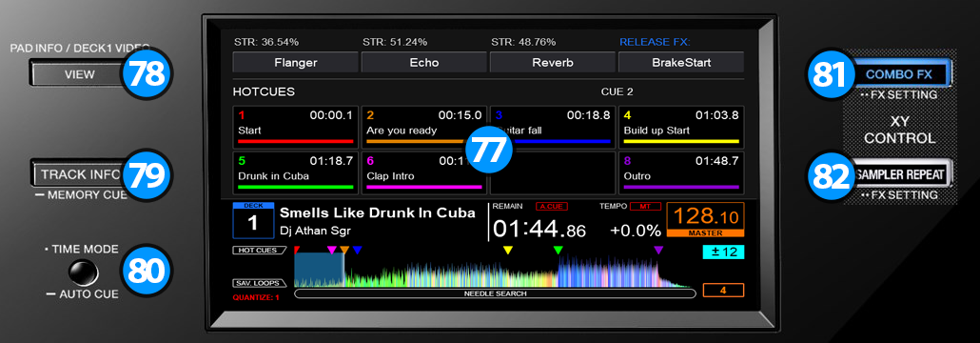The width and height of the screenshot is (980, 343).
Task: Click the HOTCUES heading
Action: coord(264,92)
